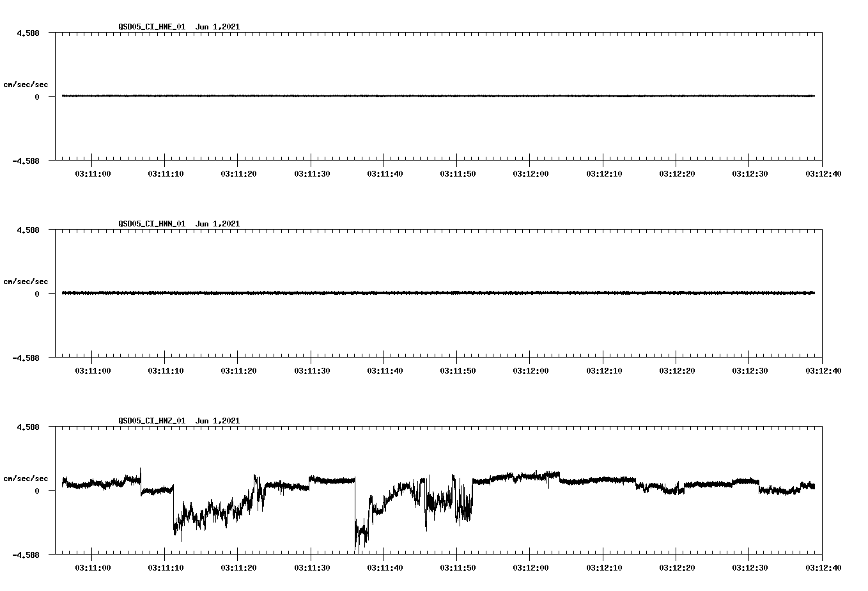Click 03:11:30 time label under HNZ plot
868x591 pixels.
pos(312,567)
